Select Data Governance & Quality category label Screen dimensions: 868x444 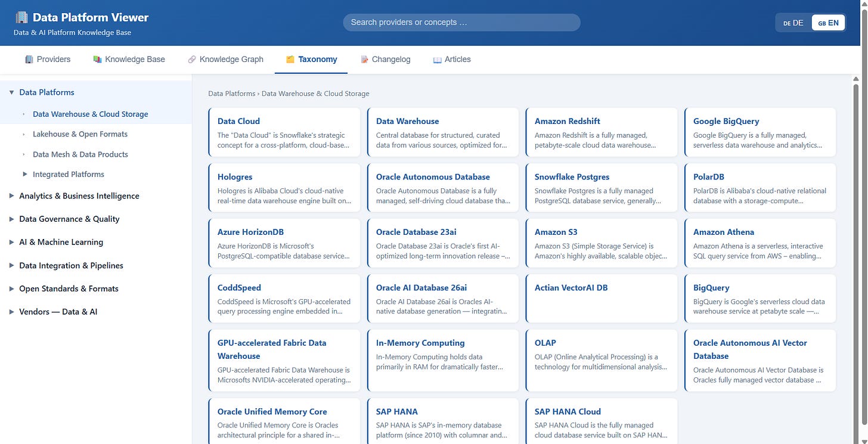[69, 219]
